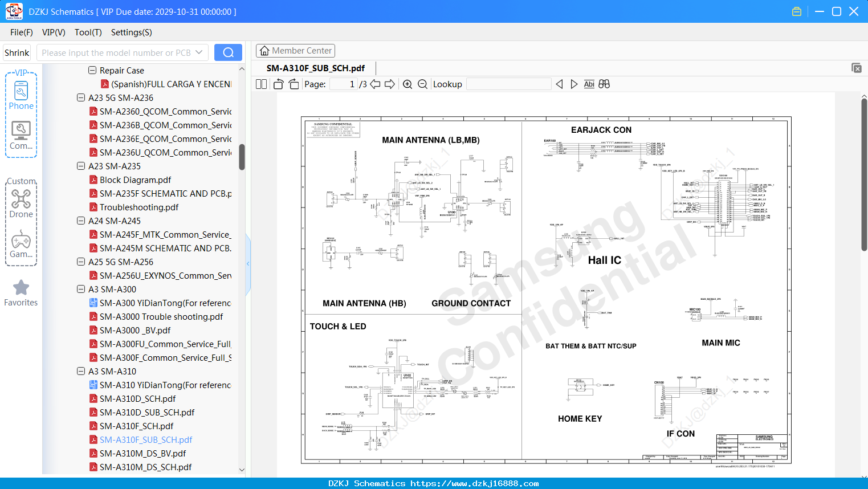Toggle the Abi match-case option
The height and width of the screenshot is (489, 868).
(589, 84)
